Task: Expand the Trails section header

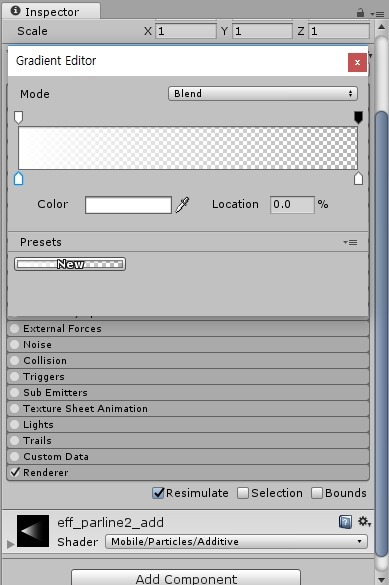Action: click(x=188, y=441)
